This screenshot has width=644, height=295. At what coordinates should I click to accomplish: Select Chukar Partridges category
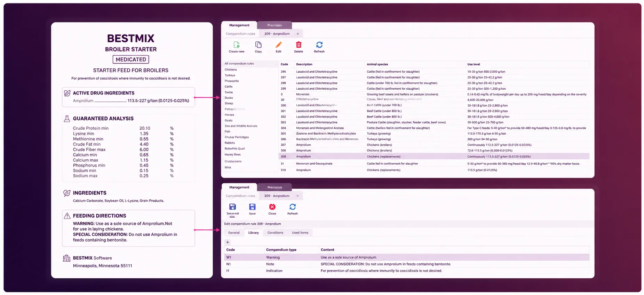click(237, 137)
